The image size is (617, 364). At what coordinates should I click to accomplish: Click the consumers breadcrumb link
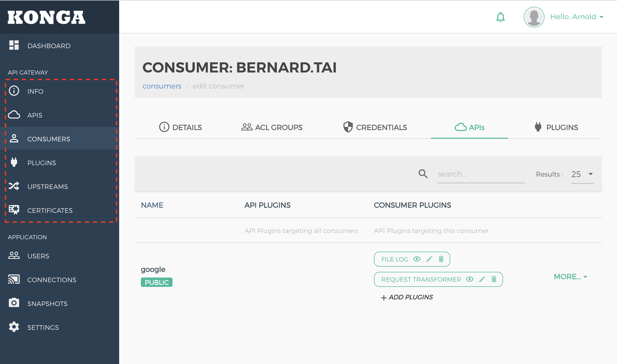pyautogui.click(x=162, y=86)
